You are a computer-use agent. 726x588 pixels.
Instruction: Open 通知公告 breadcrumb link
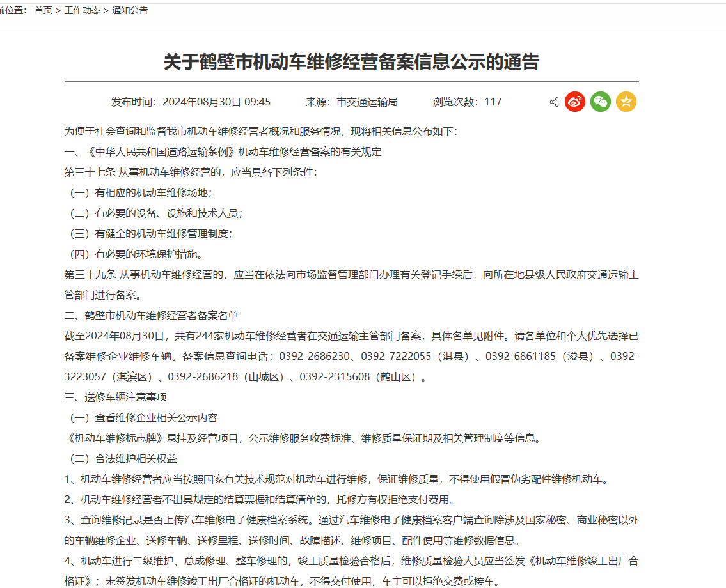130,10
